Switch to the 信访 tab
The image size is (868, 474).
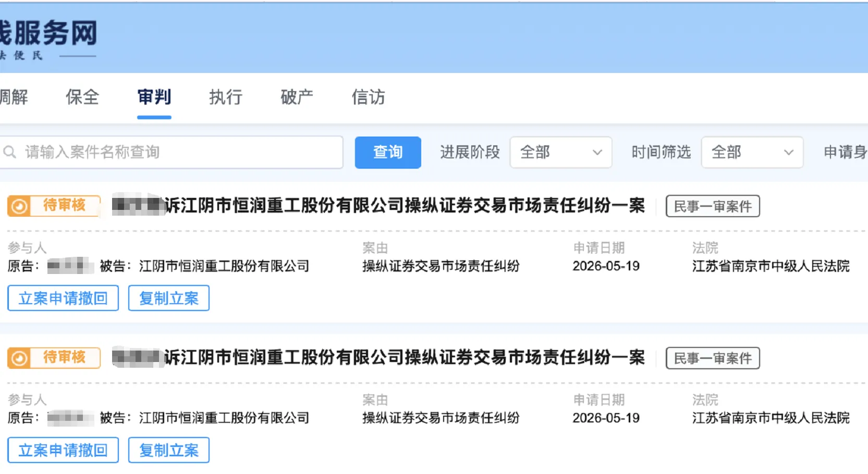coord(369,97)
